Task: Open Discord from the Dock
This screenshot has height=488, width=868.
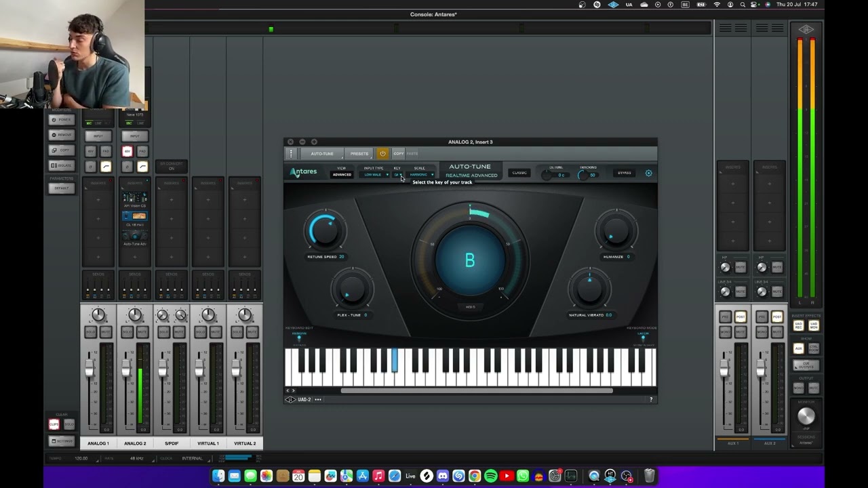Action: click(443, 476)
